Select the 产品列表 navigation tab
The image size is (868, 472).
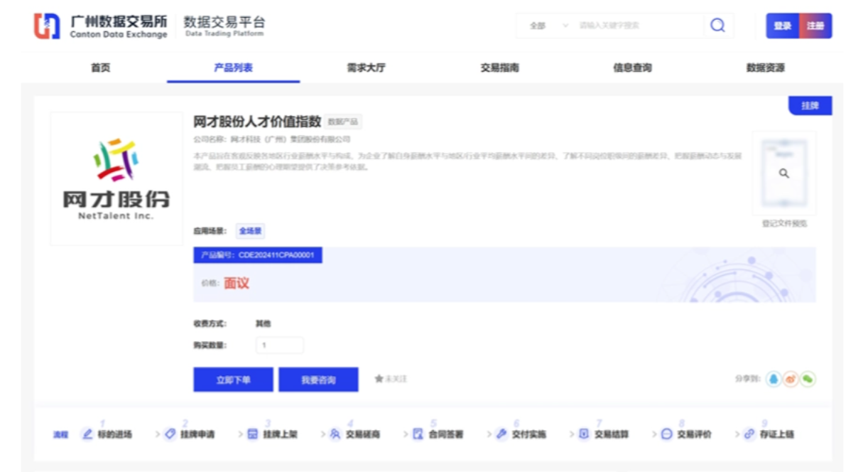tap(233, 68)
